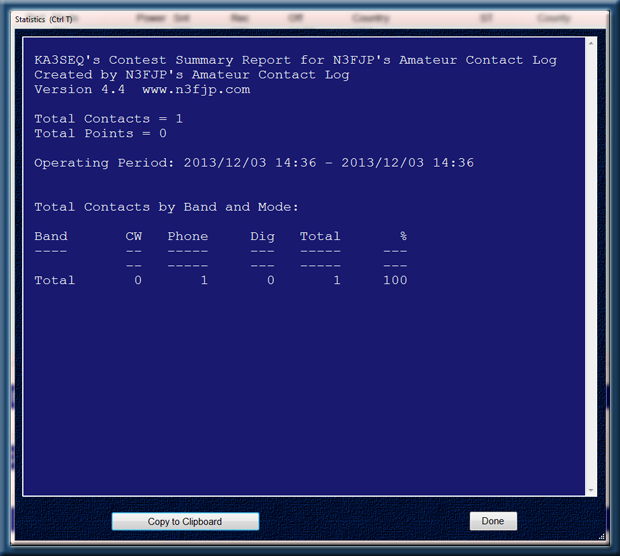
Task: Click the 'Total' column header
Action: click(320, 236)
